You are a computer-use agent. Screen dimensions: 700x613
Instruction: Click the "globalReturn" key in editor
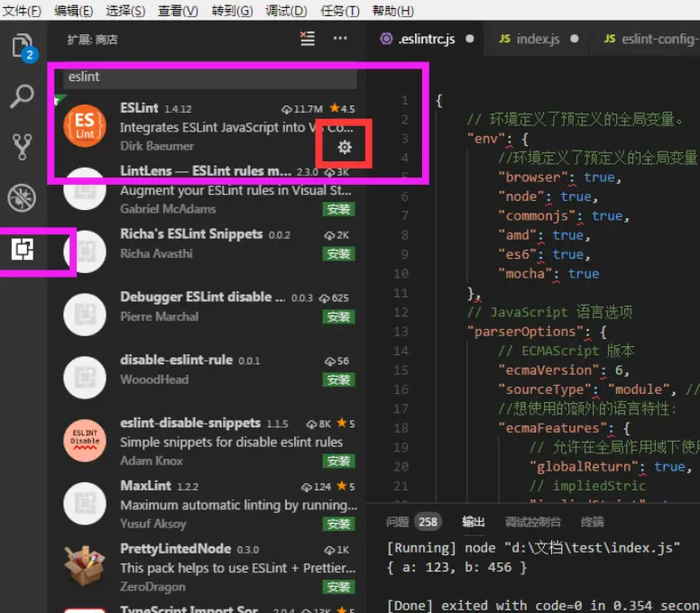[x=584, y=467]
